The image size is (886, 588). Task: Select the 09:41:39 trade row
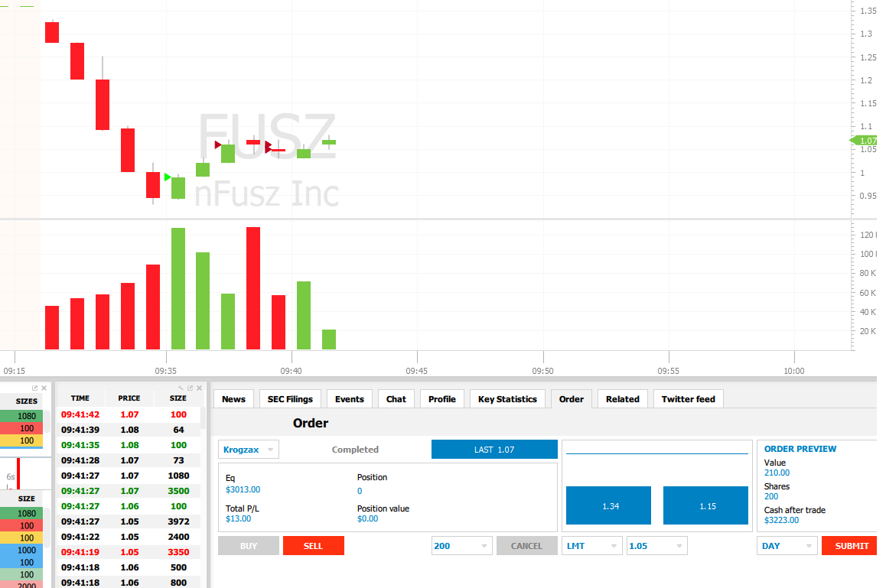point(129,430)
